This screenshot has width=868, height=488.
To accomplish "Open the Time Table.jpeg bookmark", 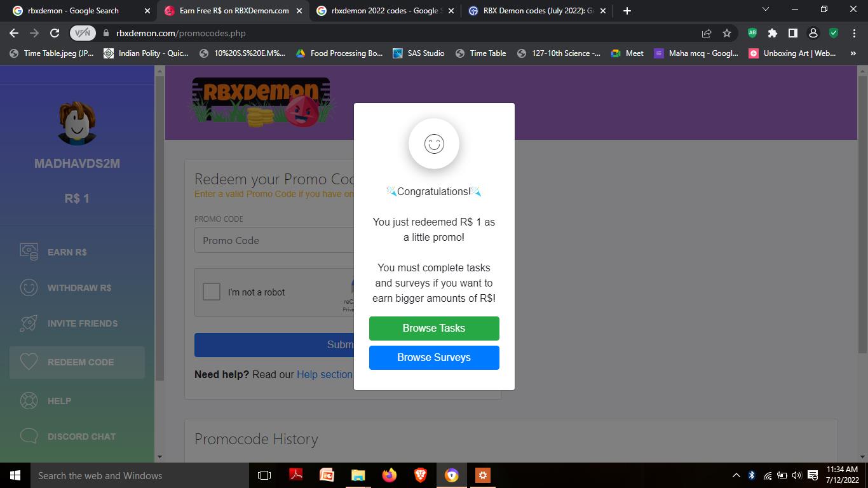I will 52,53.
